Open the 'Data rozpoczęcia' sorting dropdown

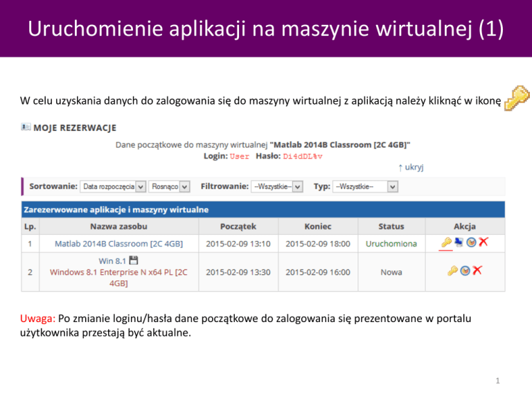pos(112,186)
